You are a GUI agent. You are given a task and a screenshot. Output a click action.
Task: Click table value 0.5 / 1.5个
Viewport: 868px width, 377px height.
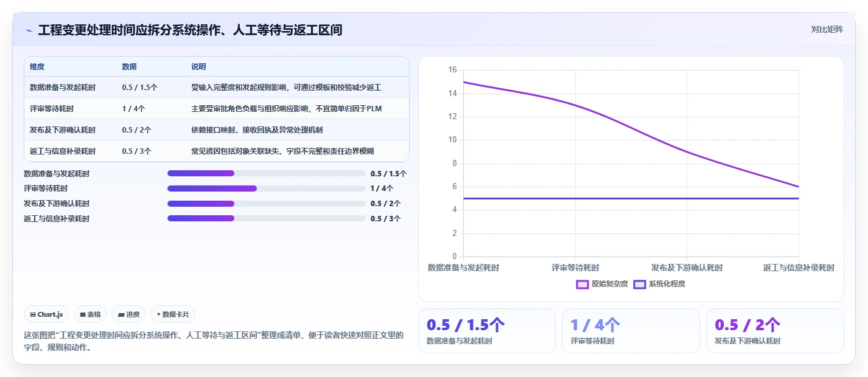(x=139, y=87)
